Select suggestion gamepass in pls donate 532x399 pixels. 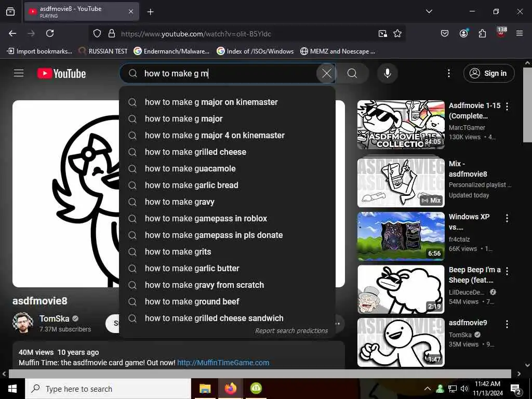228,235
